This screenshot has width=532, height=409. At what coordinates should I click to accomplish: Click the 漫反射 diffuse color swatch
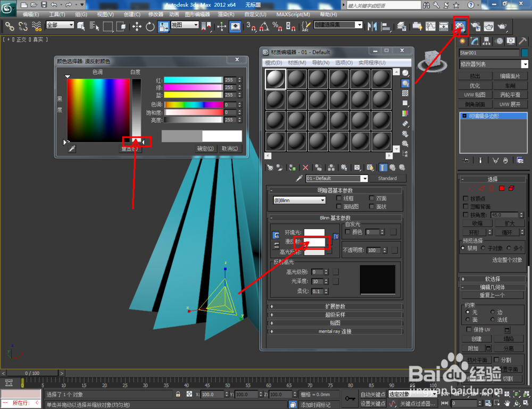314,241
